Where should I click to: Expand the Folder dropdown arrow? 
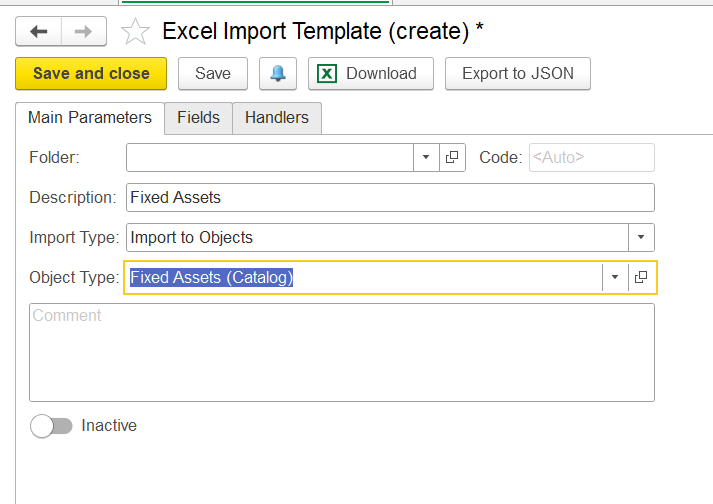coord(426,157)
